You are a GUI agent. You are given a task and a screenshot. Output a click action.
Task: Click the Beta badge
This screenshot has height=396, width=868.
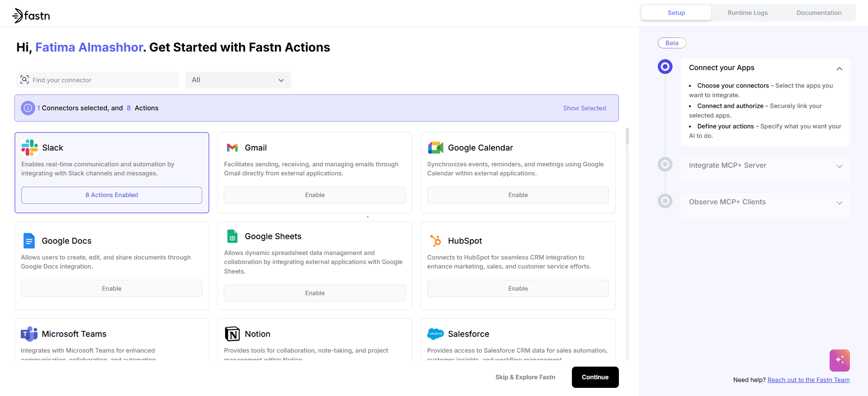(x=672, y=43)
